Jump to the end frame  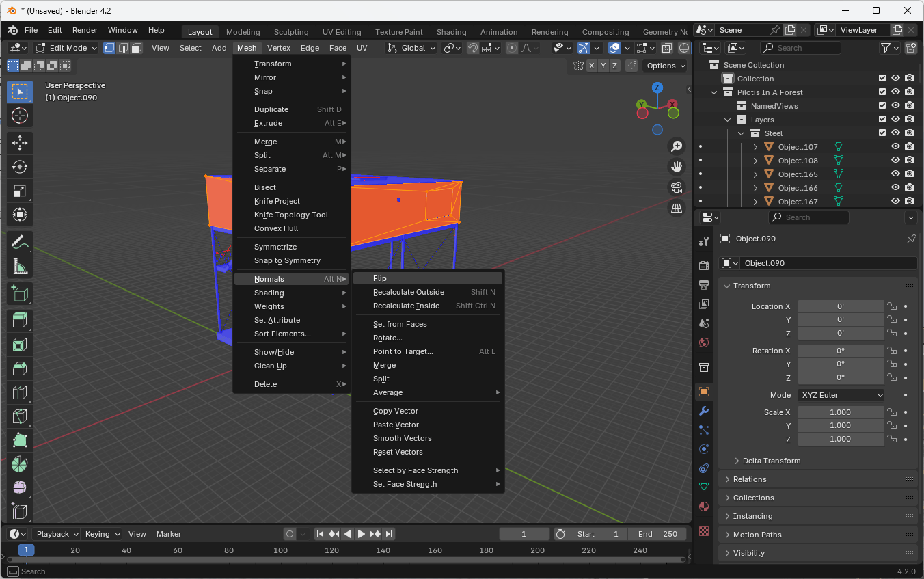(389, 534)
